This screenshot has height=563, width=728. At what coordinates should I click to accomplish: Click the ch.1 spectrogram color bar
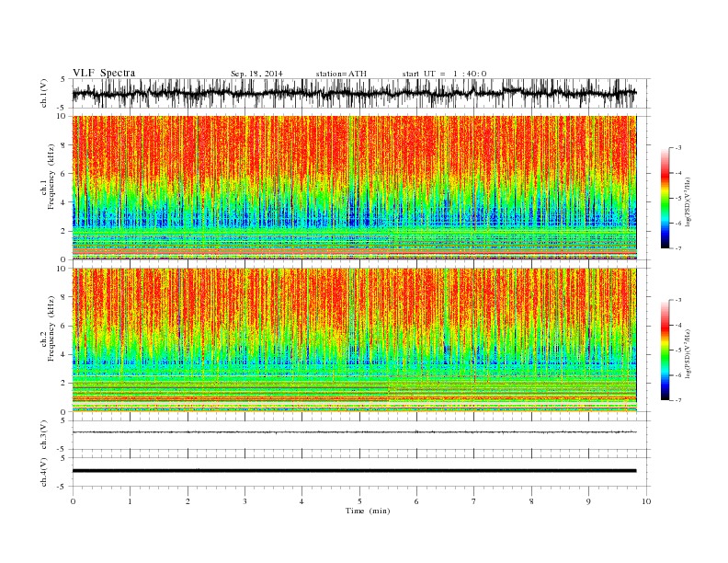click(665, 198)
